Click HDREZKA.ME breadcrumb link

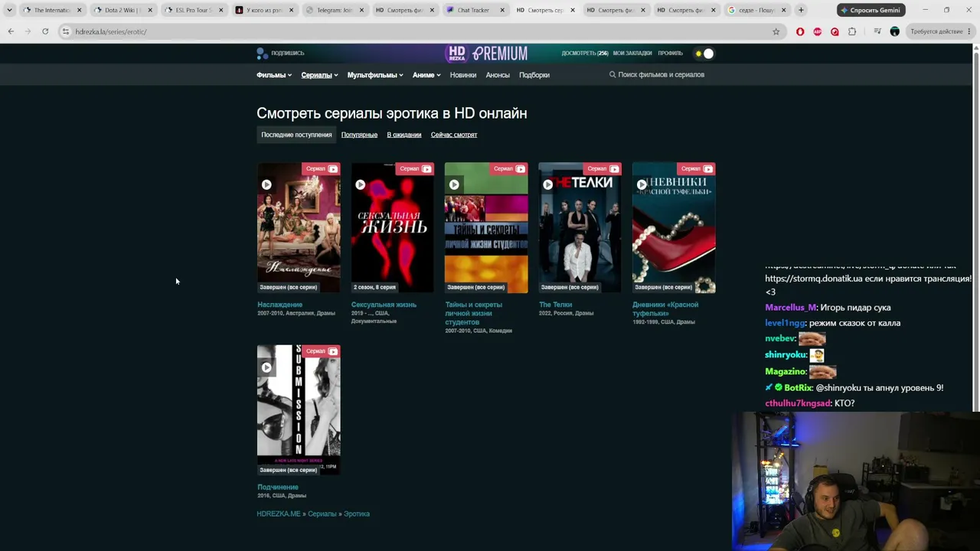click(x=279, y=514)
